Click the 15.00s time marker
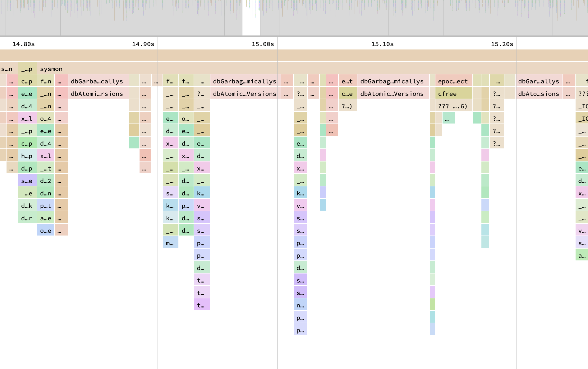Image resolution: width=588 pixels, height=369 pixels. pos(263,44)
